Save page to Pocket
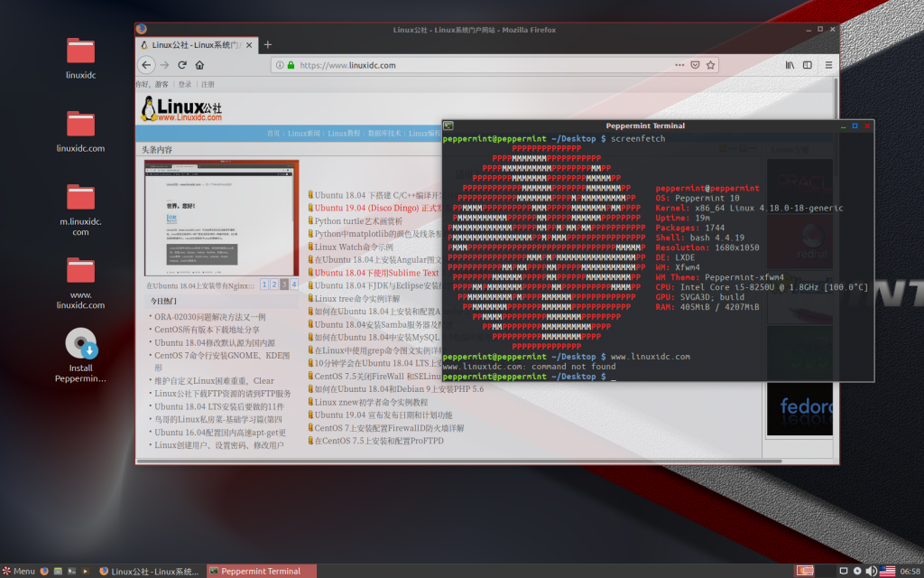This screenshot has height=578, width=924. [x=696, y=65]
